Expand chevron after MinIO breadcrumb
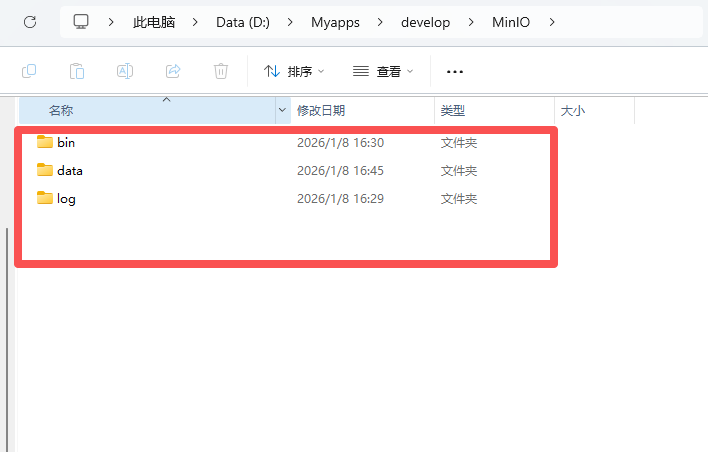Screen dimensions: 708x452 tap(552, 22)
